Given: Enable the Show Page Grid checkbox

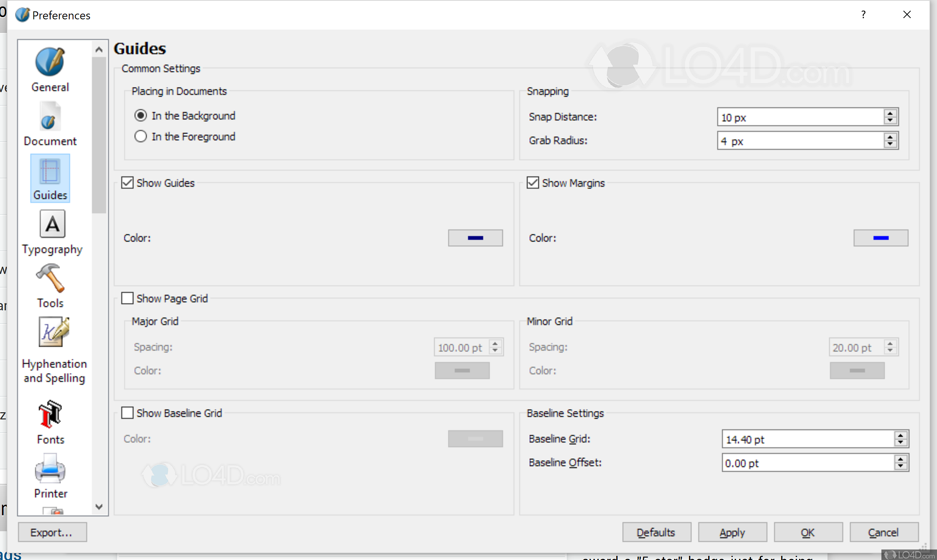Looking at the screenshot, I should click(127, 298).
